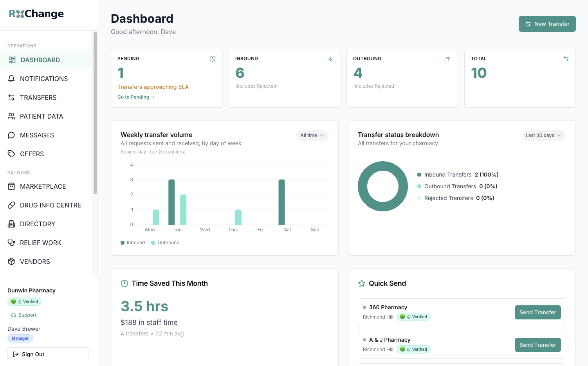Viewport: 588px width, 366px height.
Task: Click the '3.5 hrs' time saved value
Action: coord(144,306)
